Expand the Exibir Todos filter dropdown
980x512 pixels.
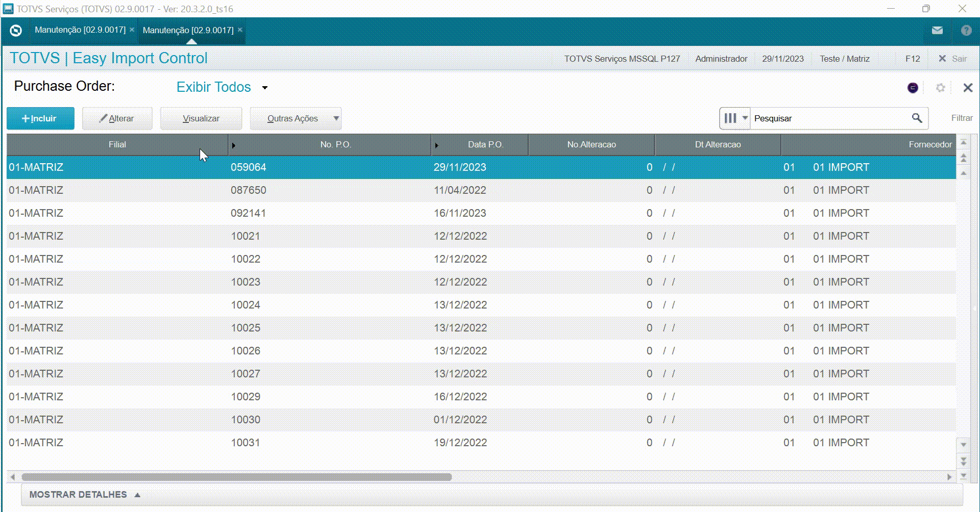tap(222, 87)
